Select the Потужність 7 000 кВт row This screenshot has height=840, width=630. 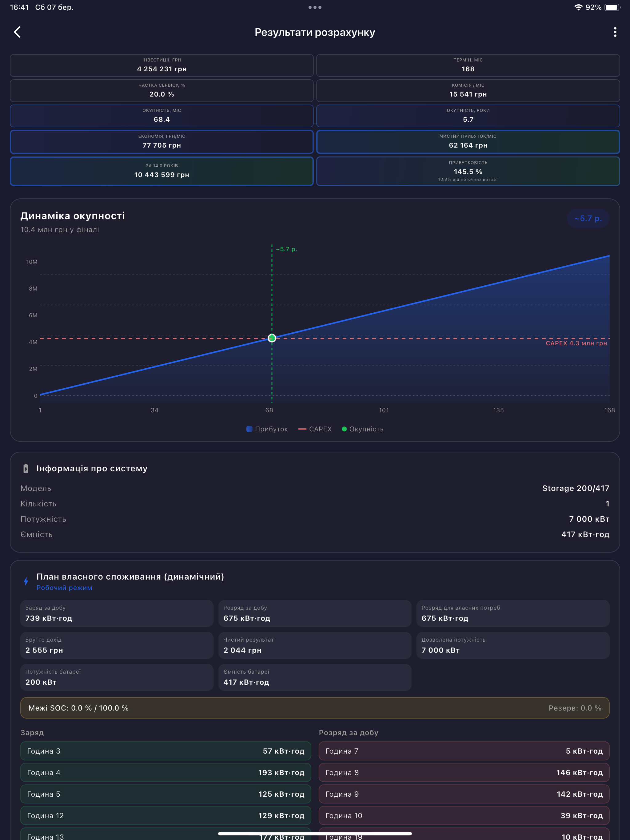(x=315, y=519)
